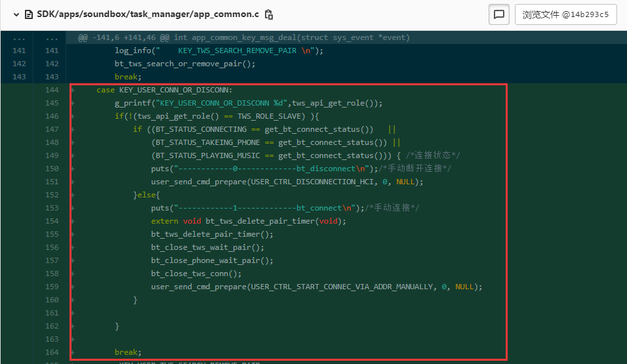Viewport: 627px width, 364px height.
Task: Click the BT_STATUS_PLAYING_MUSIC condition line
Action: (x=306, y=155)
